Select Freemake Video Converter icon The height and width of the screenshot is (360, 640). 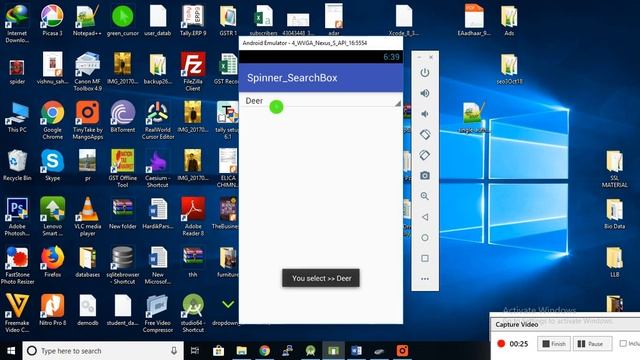coord(17,313)
